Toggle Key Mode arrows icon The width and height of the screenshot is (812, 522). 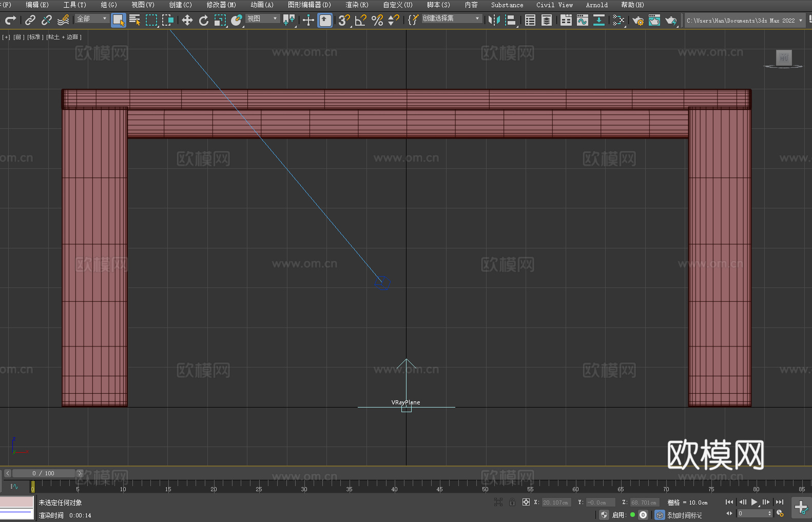729,513
